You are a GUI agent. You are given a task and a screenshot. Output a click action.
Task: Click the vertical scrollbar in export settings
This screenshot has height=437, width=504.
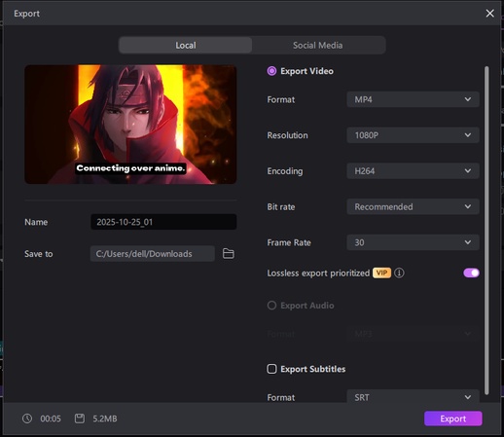[486, 231]
